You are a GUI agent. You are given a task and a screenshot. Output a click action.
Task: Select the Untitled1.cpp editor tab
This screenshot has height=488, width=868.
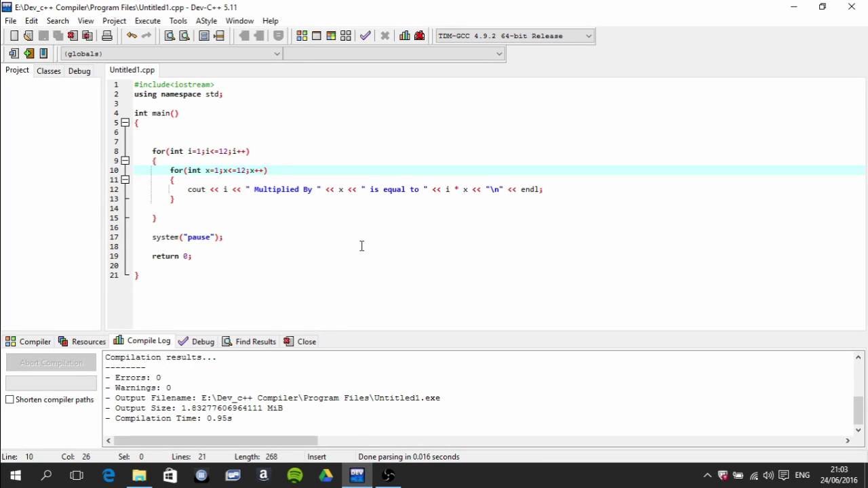pyautogui.click(x=132, y=70)
